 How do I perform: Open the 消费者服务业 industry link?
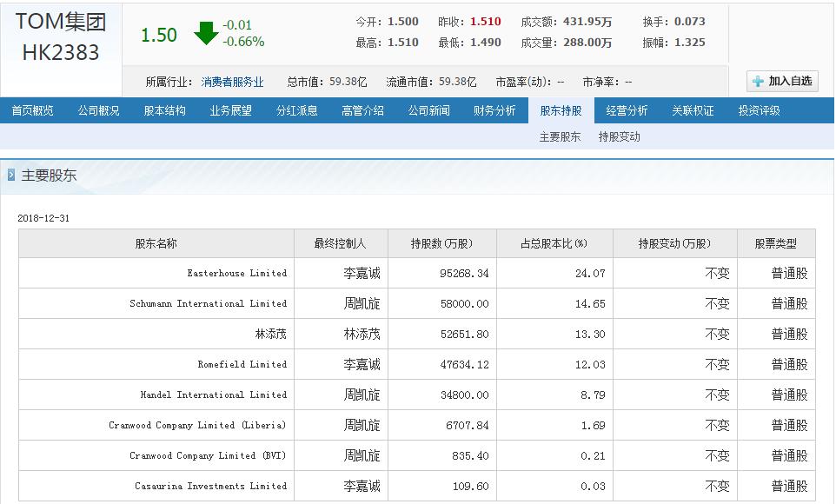pyautogui.click(x=232, y=82)
